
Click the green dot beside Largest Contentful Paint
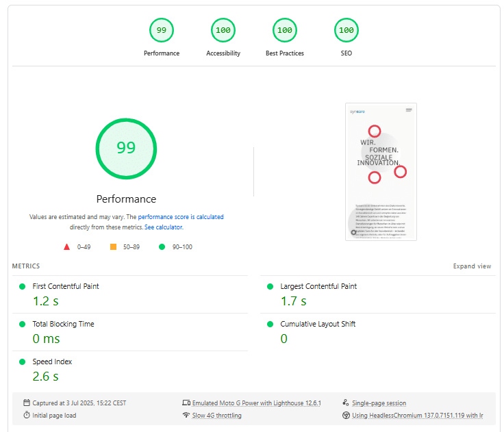pos(270,286)
